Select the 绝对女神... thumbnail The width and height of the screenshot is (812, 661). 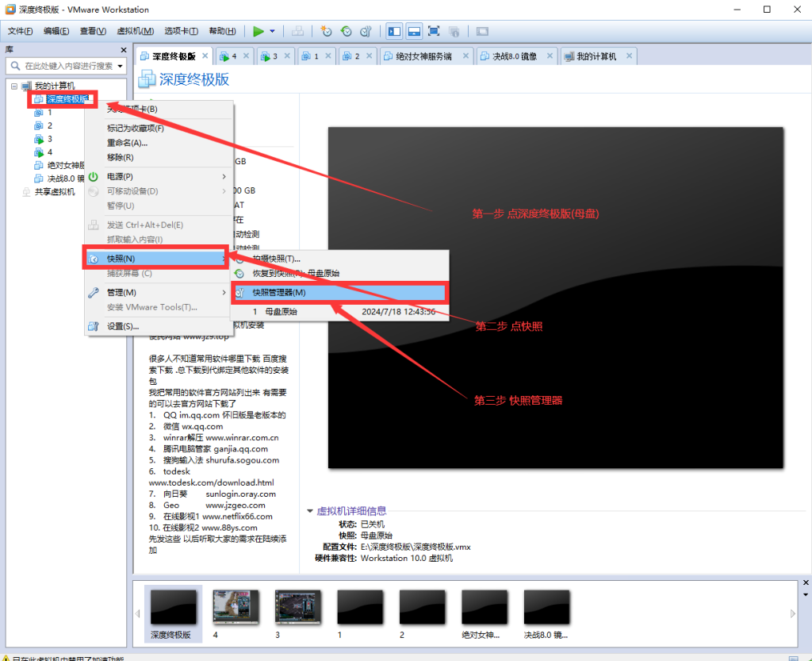(x=485, y=614)
